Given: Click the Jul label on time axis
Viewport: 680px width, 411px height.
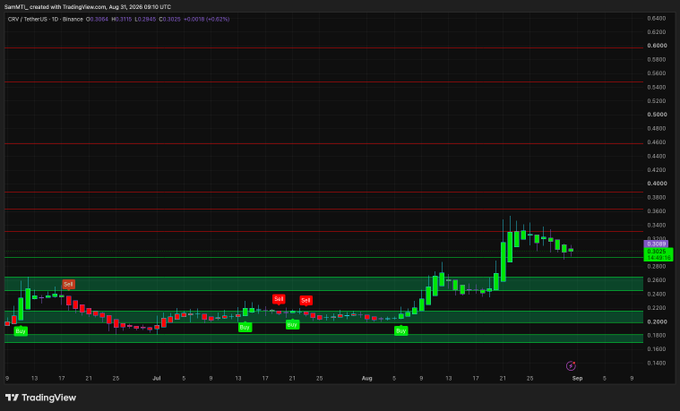Looking at the screenshot, I should [x=157, y=378].
